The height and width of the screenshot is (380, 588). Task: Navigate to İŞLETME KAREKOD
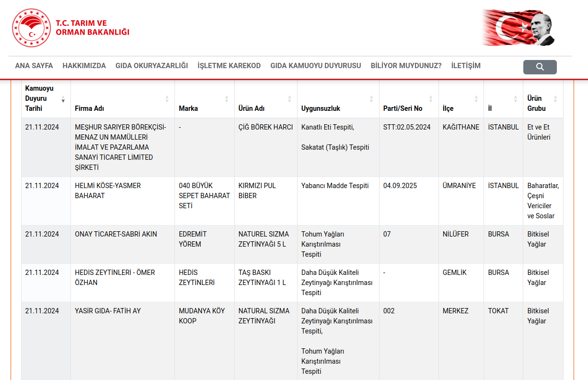click(x=229, y=66)
